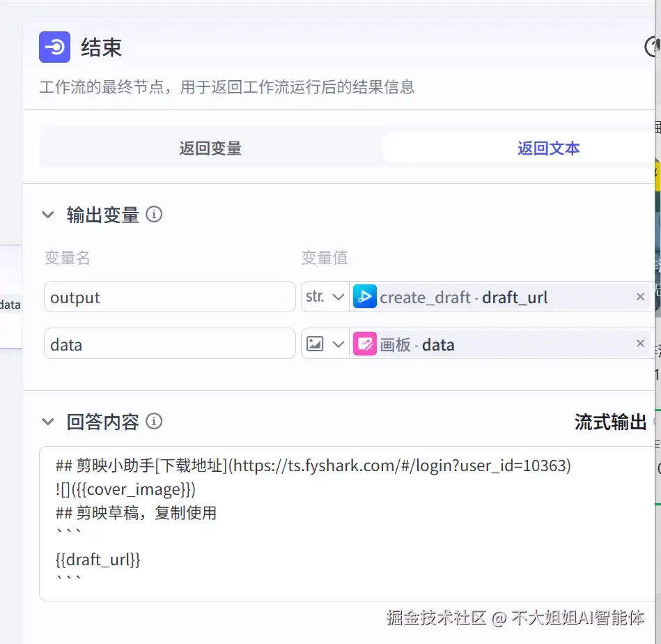
Task: Open info tooltip next to 输出变量
Action: [154, 214]
